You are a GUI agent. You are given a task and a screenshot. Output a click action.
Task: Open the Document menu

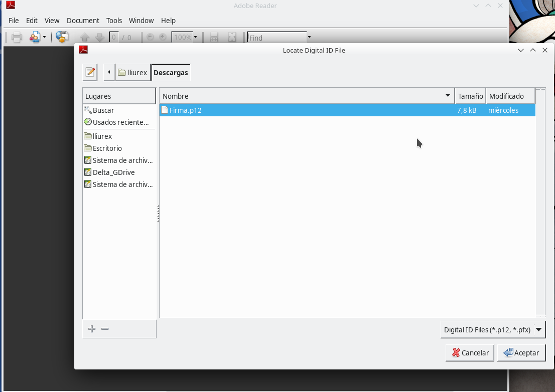83,21
